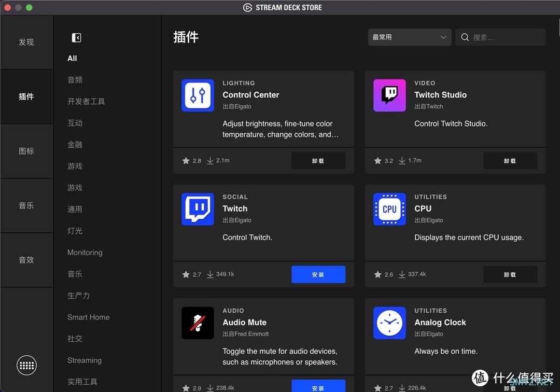560x392 pixels.
Task: Select the Streaming category
Action: click(x=85, y=360)
